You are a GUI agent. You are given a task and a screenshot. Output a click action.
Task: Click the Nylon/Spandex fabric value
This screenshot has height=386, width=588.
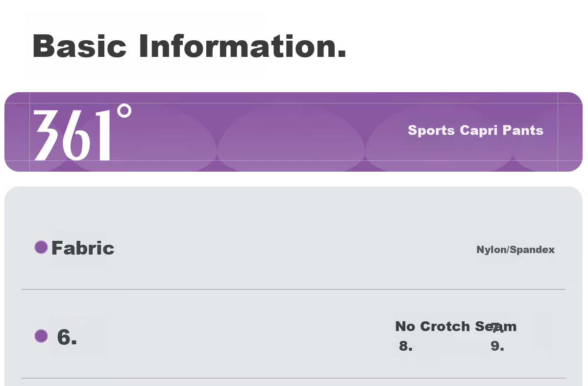pyautogui.click(x=515, y=250)
